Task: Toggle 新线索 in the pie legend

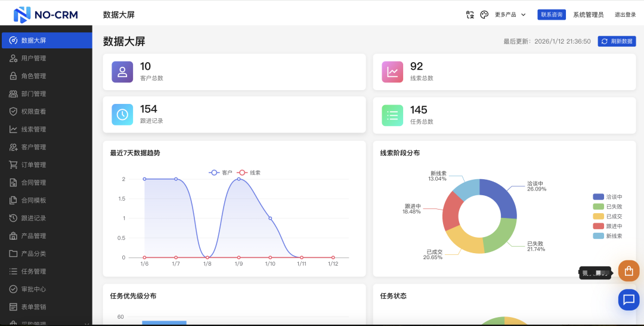Action: coord(608,236)
